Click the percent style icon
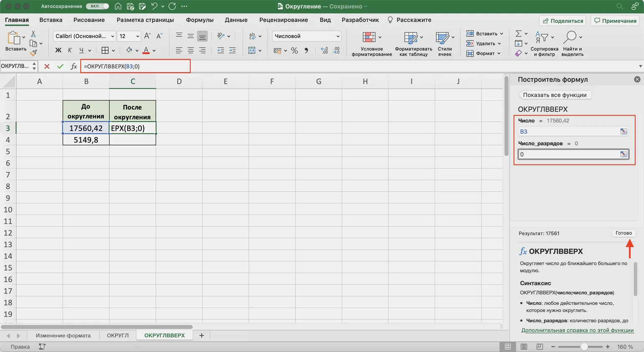The image size is (644, 352). 294,51
